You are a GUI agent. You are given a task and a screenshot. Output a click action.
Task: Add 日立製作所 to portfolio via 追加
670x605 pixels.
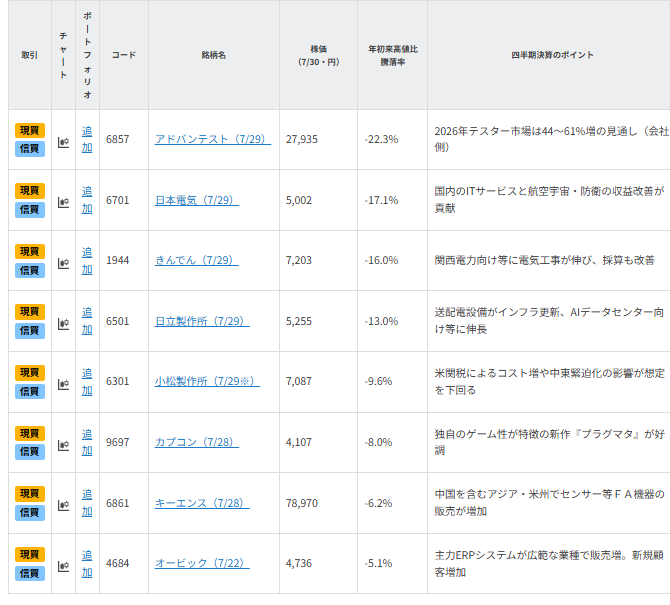click(x=87, y=321)
